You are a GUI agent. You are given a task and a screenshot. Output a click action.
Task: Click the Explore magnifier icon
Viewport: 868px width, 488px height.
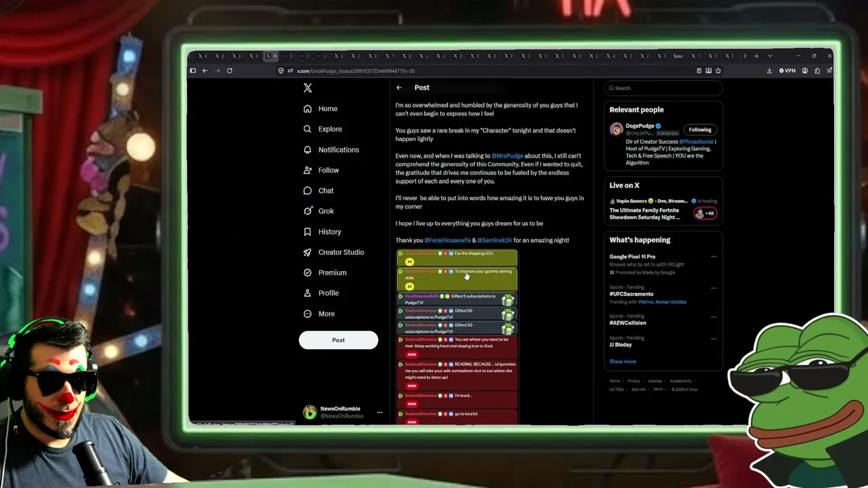[308, 129]
